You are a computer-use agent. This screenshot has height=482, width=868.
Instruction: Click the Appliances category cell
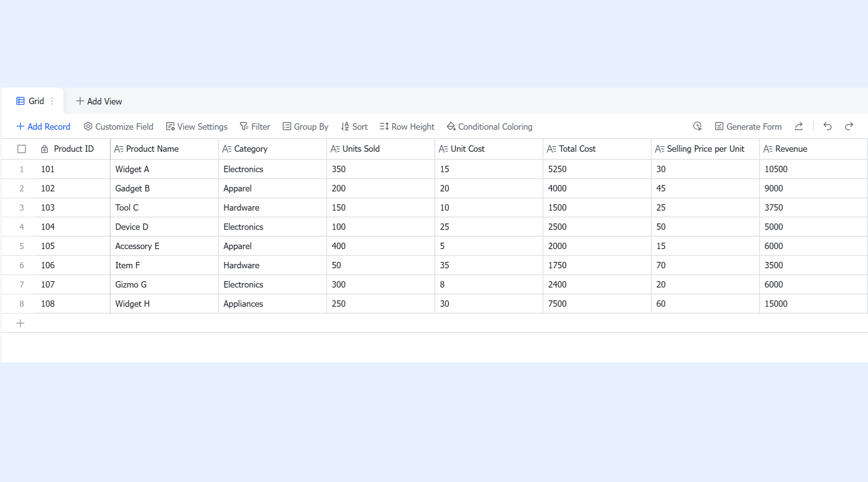pos(272,304)
